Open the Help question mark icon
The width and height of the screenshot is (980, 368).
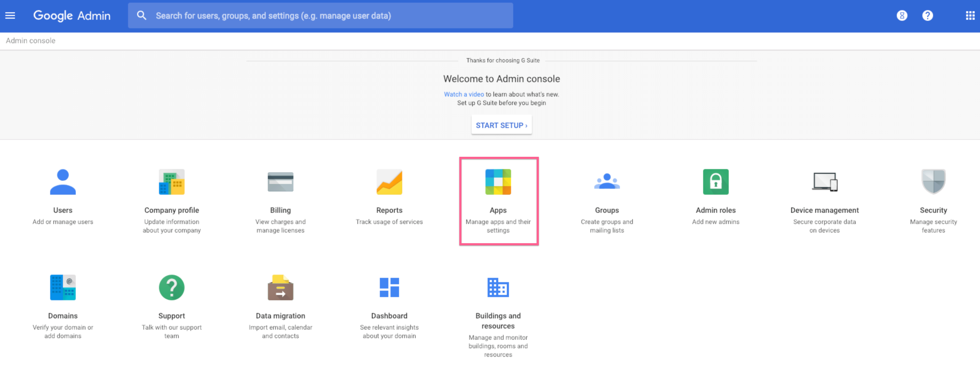pos(928,15)
